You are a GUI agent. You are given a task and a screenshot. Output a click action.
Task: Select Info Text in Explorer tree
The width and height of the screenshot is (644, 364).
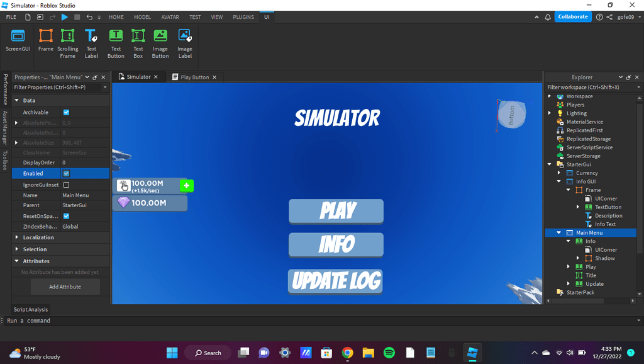pos(605,224)
